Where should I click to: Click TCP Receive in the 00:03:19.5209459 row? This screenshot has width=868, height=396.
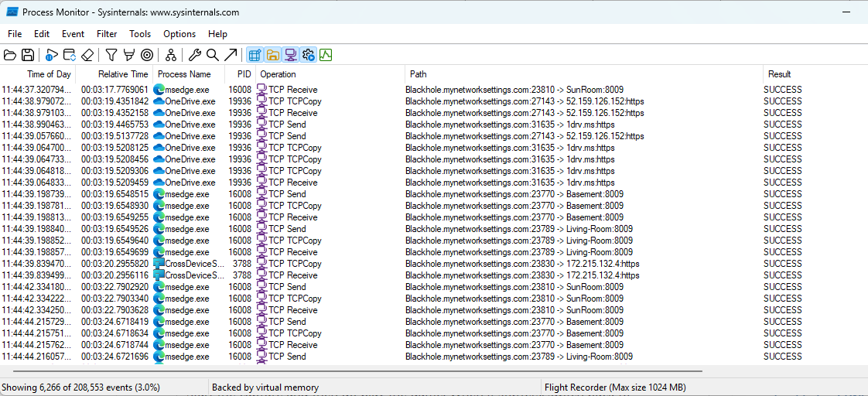[x=293, y=183]
